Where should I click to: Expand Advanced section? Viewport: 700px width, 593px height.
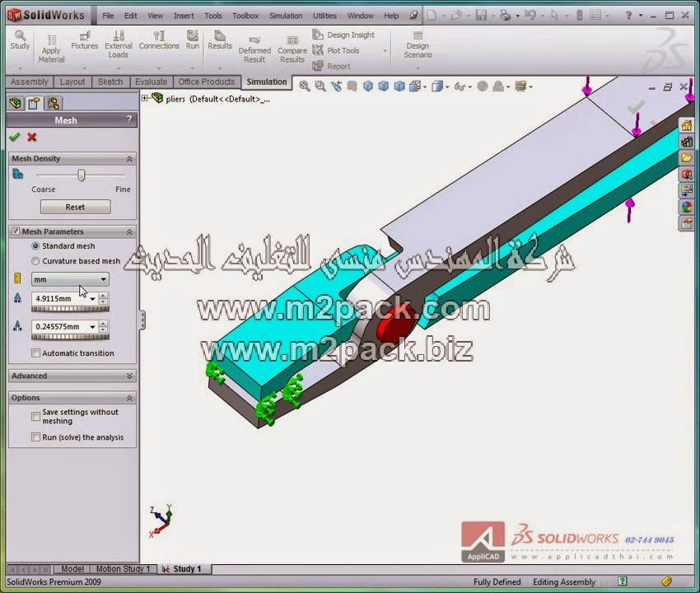click(x=129, y=376)
